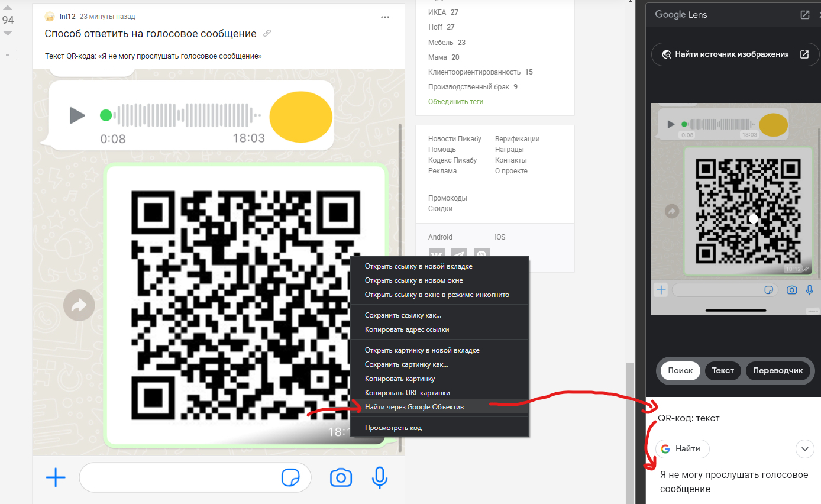The image size is (821, 504).
Task: Switch to the Переводчик tab in Google Lens
Action: coord(778,370)
